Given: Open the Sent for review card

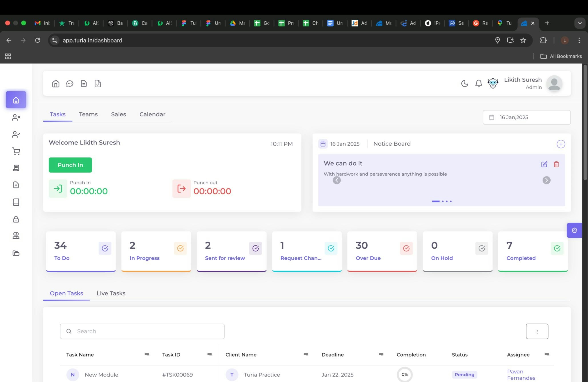Looking at the screenshot, I should point(232,251).
